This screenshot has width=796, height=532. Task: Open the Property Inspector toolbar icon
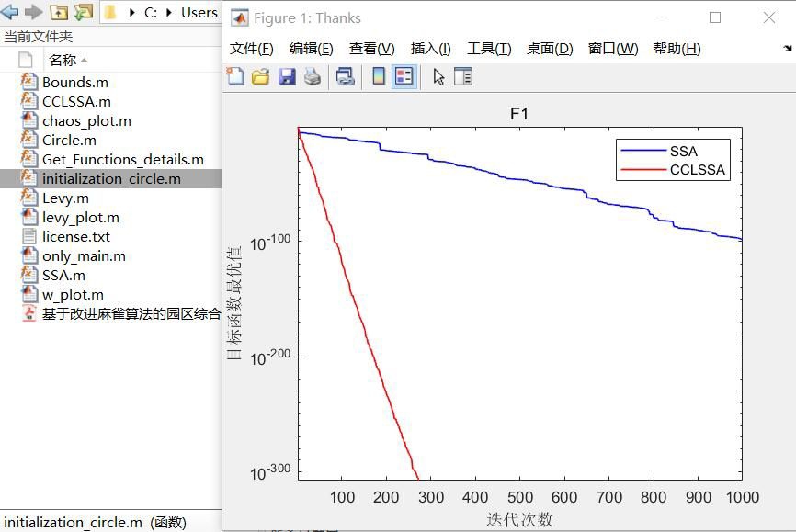click(x=463, y=76)
